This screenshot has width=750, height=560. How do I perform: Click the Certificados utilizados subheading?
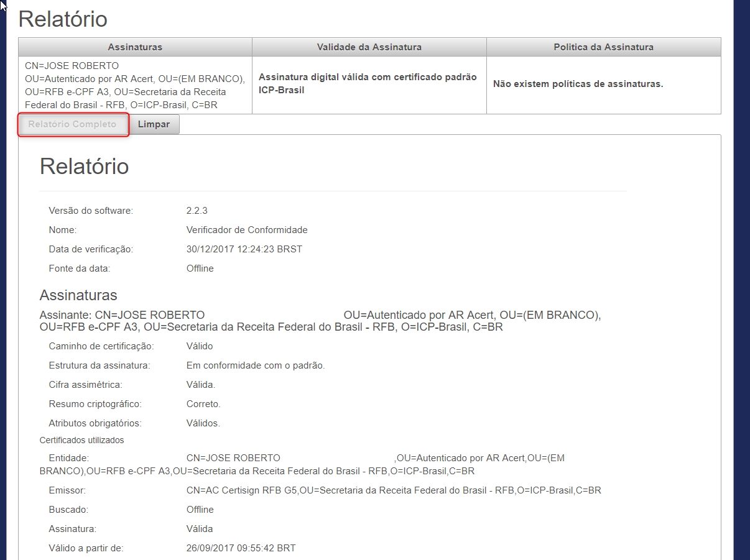click(81, 440)
